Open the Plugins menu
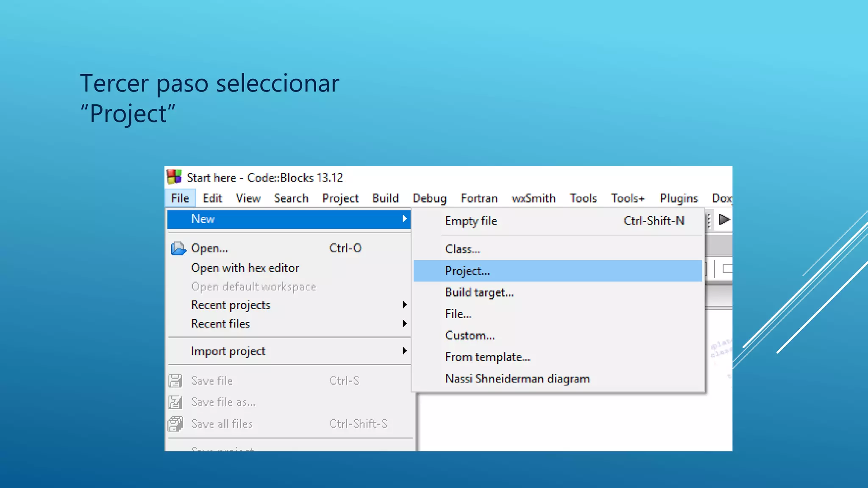Screen dimensions: 868x488 [679, 198]
